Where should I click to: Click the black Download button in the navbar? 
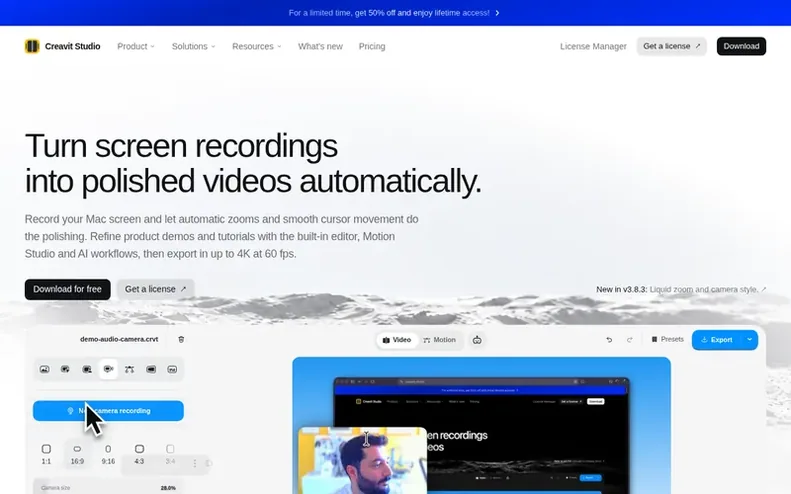point(741,46)
